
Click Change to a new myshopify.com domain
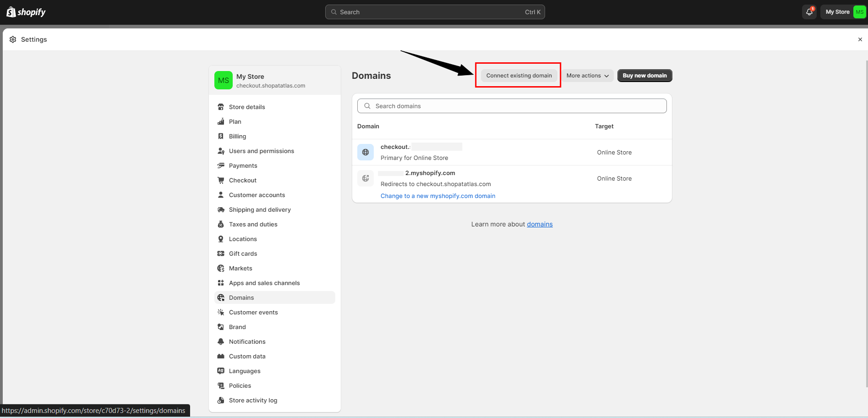tap(438, 196)
